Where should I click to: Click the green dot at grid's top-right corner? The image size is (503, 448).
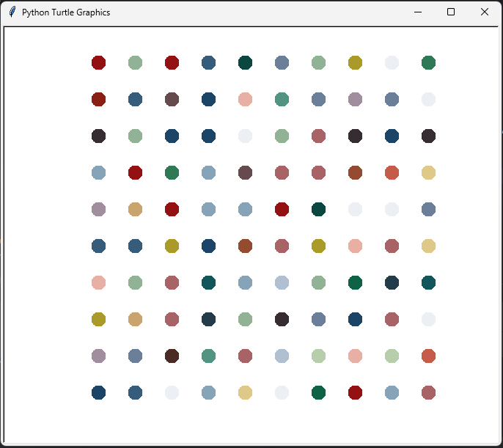tap(428, 63)
